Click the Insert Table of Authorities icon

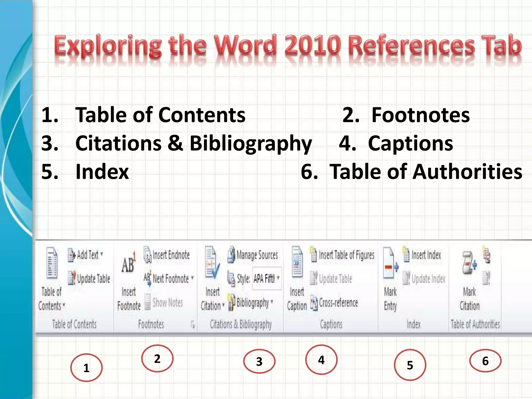pos(487,255)
